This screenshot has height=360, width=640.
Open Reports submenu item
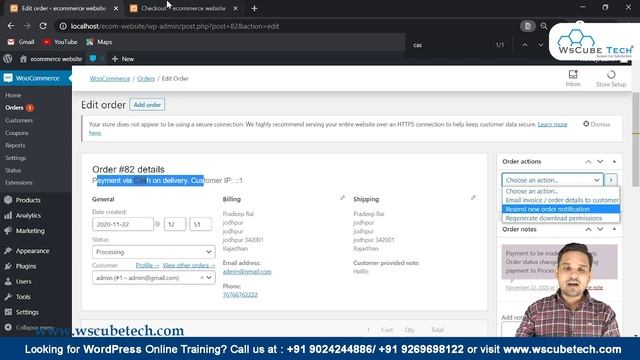pyautogui.click(x=15, y=145)
